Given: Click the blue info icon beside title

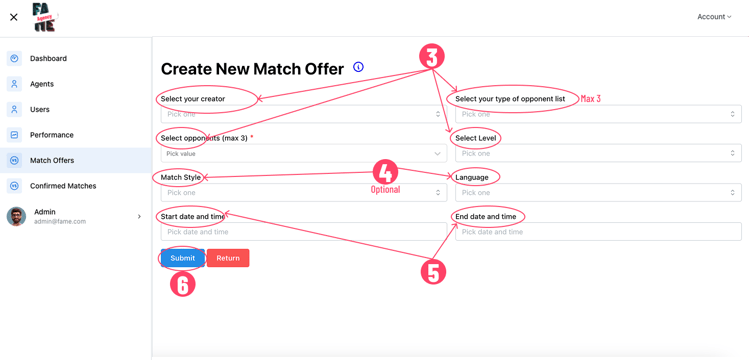Looking at the screenshot, I should pos(358,67).
